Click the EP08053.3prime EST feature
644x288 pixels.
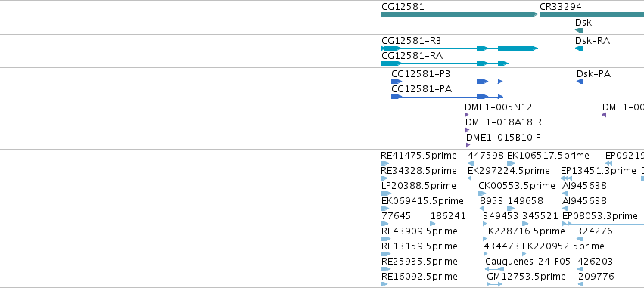(603, 224)
